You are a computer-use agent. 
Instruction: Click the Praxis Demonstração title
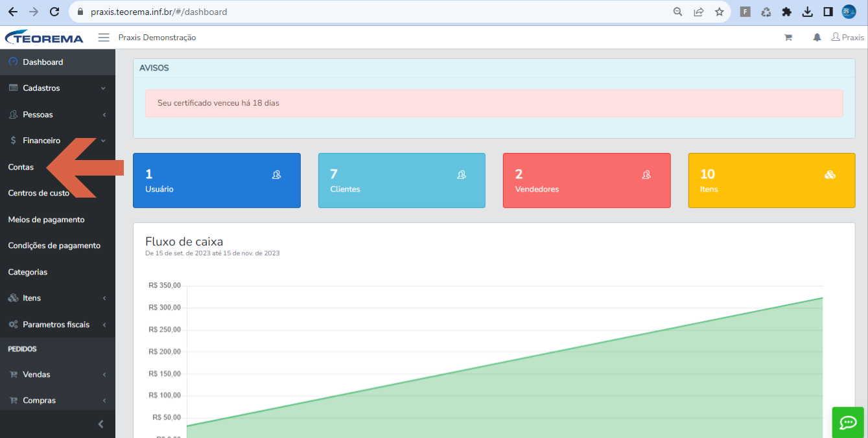coord(157,38)
